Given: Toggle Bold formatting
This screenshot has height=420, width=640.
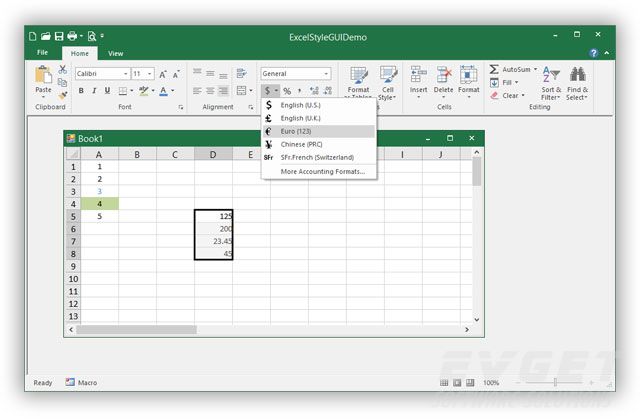Looking at the screenshot, I should [x=81, y=91].
